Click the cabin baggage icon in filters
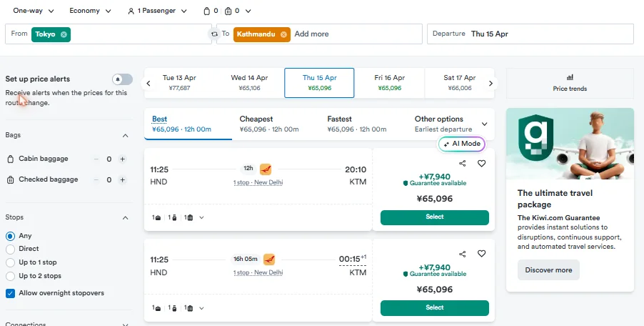The image size is (644, 326). pyautogui.click(x=10, y=159)
